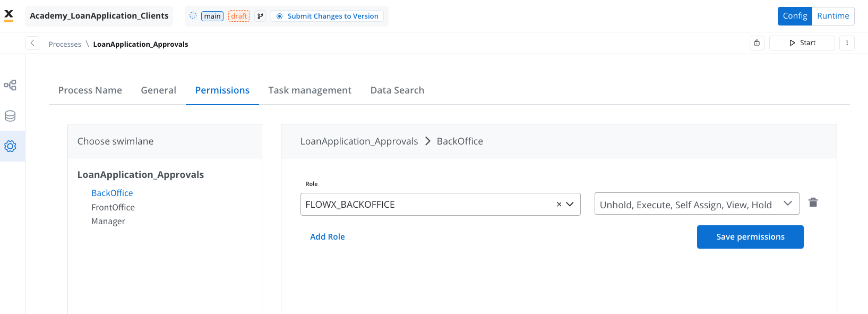Open the main branch selector
This screenshot has width=868, height=314.
coord(212,16)
